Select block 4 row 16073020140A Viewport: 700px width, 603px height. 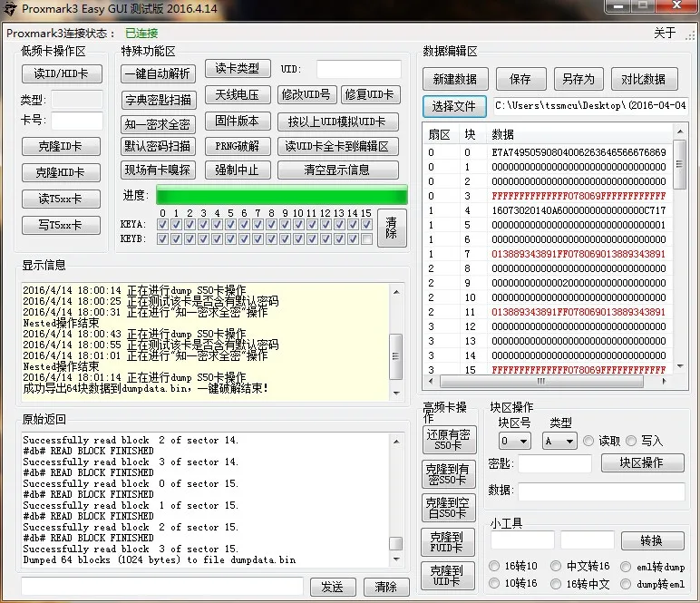click(548, 210)
